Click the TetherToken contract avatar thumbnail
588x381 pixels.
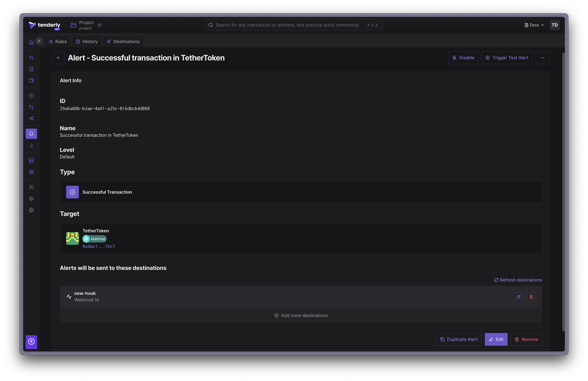point(72,238)
